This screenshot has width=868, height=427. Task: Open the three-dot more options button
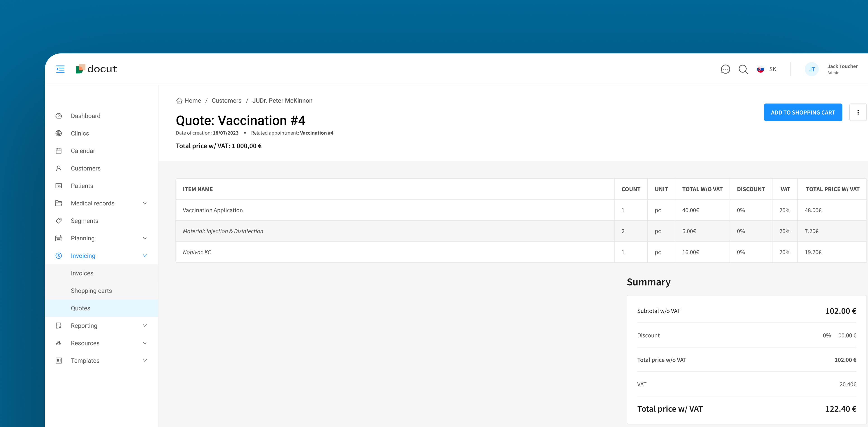click(858, 113)
